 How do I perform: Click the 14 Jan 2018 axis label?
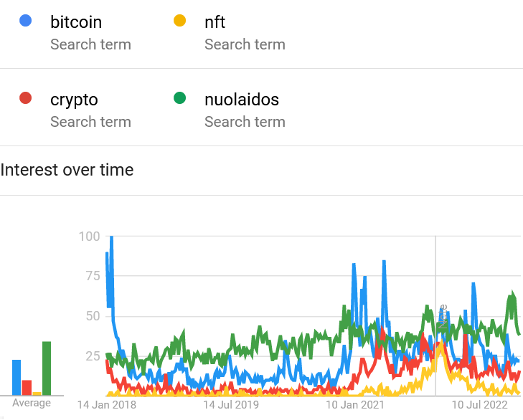107,405
